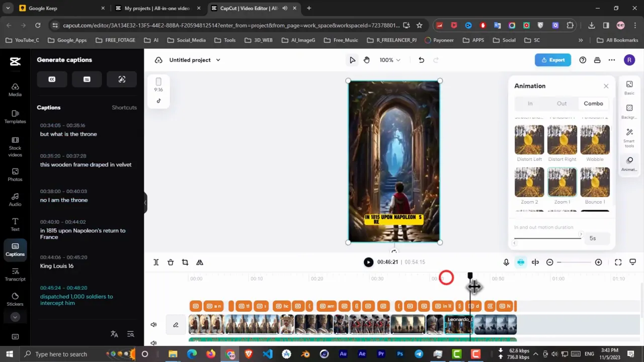The height and width of the screenshot is (362, 644).
Task: Select the auto captions CC option
Action: click(52, 79)
